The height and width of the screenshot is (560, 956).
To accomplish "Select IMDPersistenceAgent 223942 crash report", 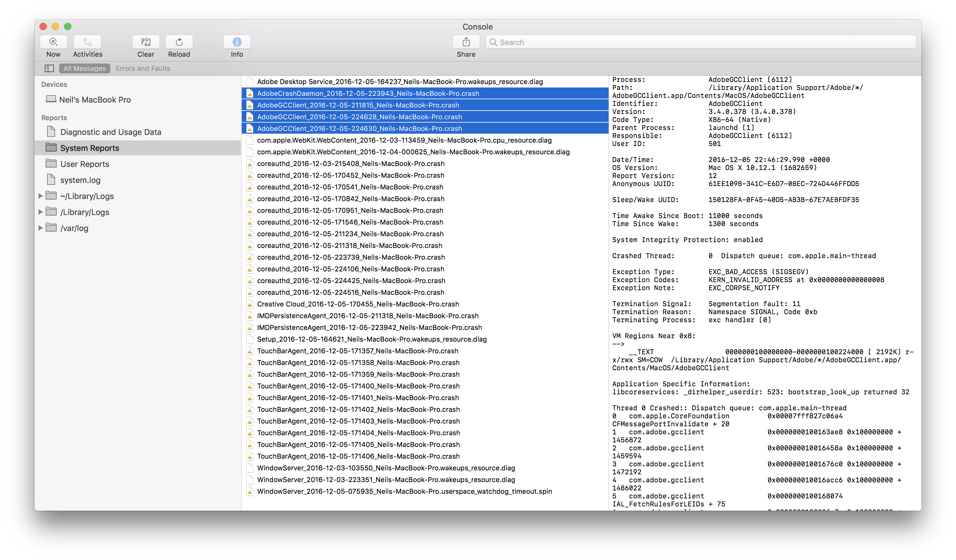I will tap(425, 327).
